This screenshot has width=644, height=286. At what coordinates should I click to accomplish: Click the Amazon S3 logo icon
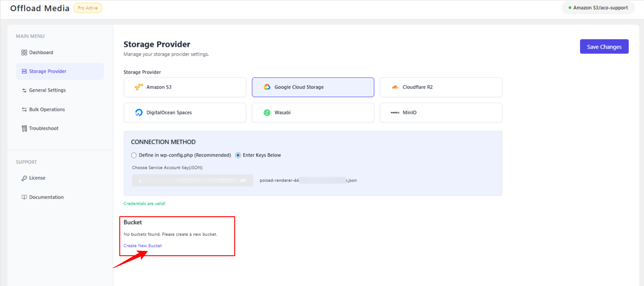point(139,87)
